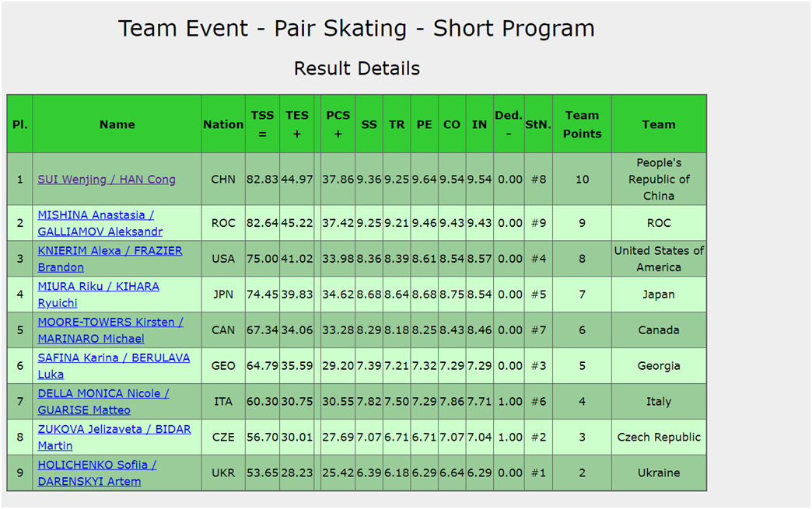Viewport: 812px width, 509px height.
Task: Click the TES column header
Action: tap(297, 124)
